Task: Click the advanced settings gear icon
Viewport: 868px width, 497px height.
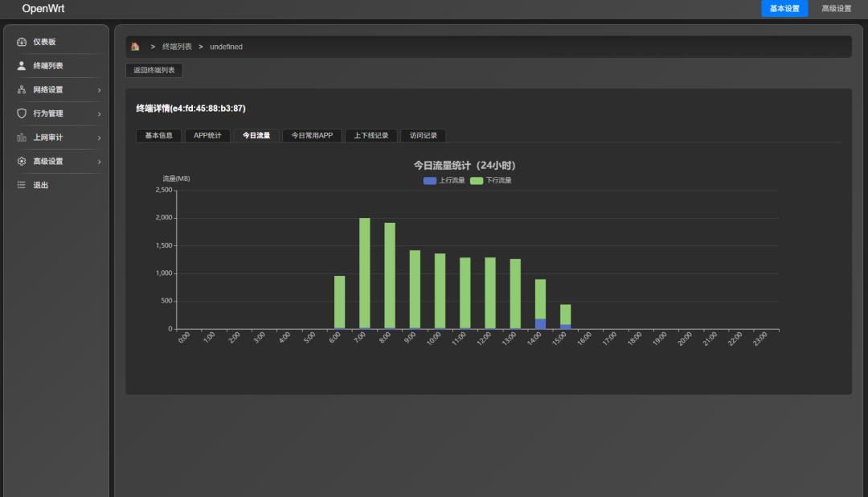Action: [x=22, y=162]
